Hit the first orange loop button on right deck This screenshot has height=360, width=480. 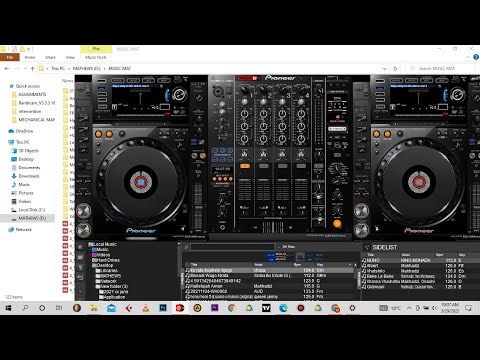(x=377, y=134)
